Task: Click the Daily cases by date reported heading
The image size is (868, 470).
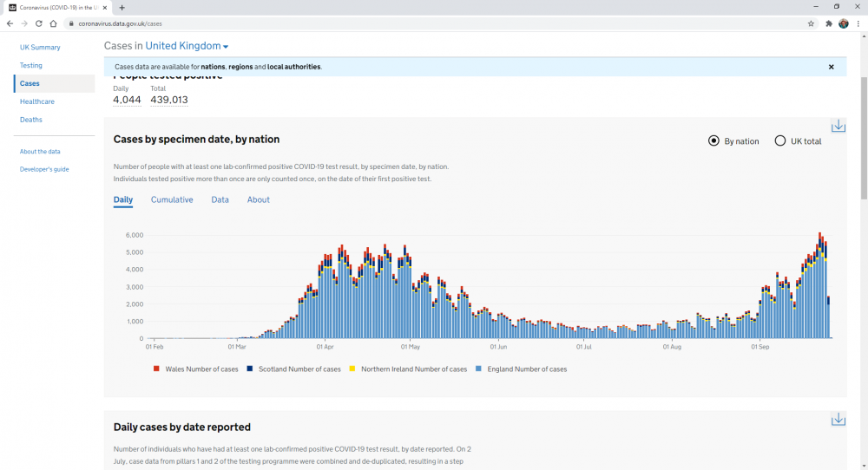Action: (x=181, y=428)
